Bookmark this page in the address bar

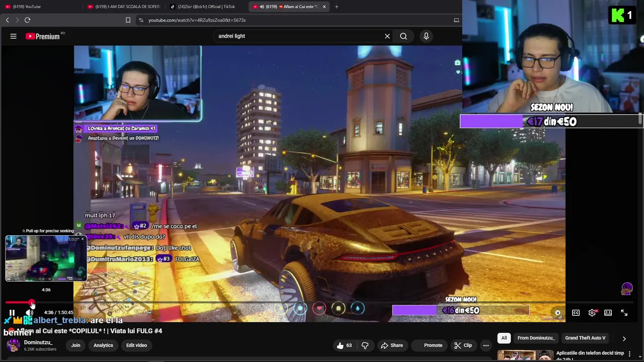[x=128, y=20]
